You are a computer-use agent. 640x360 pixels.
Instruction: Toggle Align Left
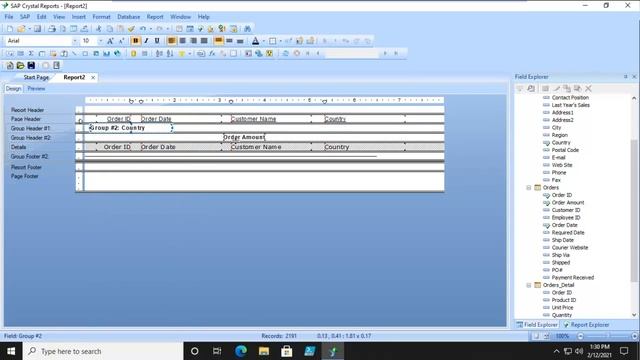(x=171, y=41)
